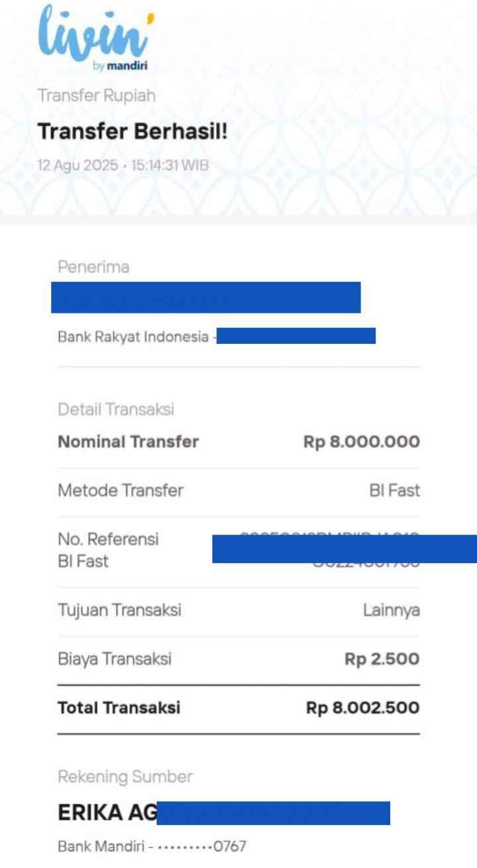
Task: Click the Rp 8.002.500 total amount
Action: click(362, 708)
